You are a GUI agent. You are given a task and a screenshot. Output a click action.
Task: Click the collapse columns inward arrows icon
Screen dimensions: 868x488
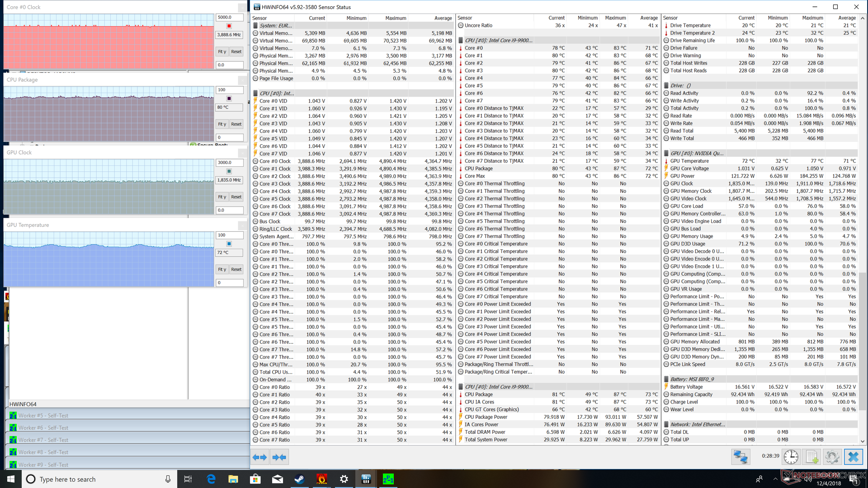pyautogui.click(x=279, y=457)
